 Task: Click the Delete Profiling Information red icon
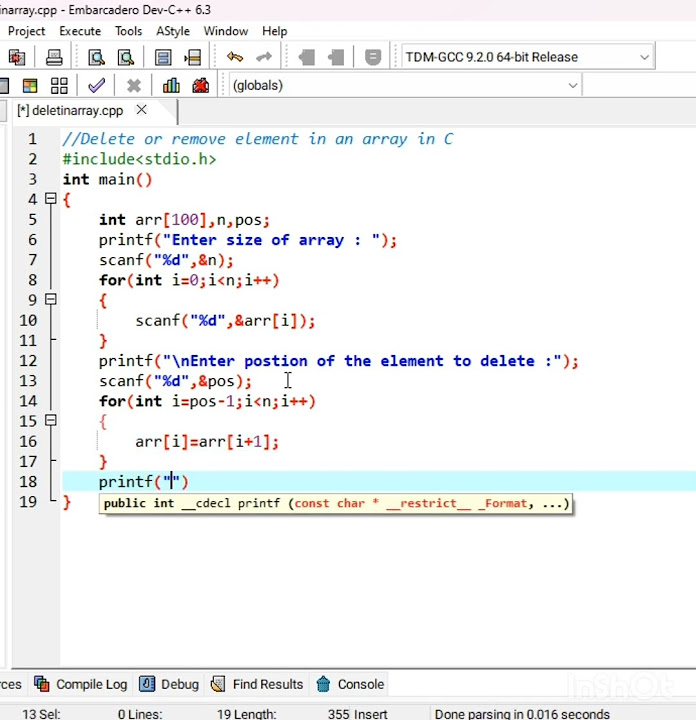coord(201,85)
